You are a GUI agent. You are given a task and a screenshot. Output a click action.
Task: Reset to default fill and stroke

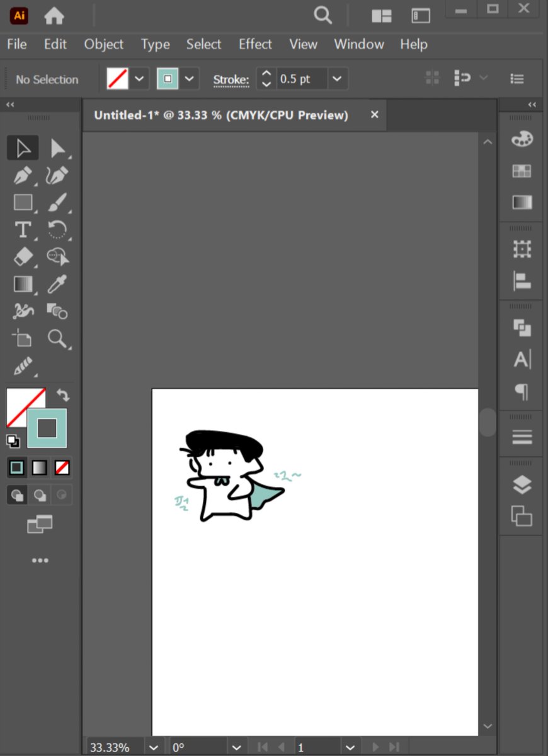pyautogui.click(x=13, y=440)
